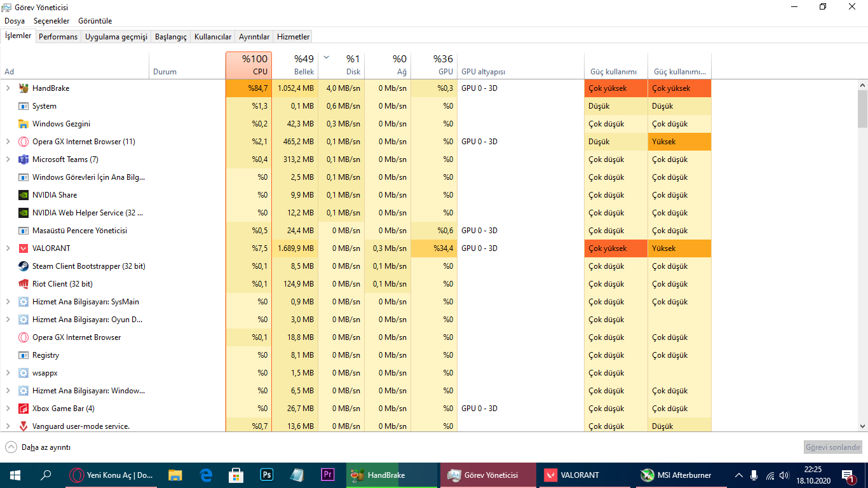This screenshot has height=488, width=868.
Task: Sort by the Bellek column header
Action: click(295, 65)
